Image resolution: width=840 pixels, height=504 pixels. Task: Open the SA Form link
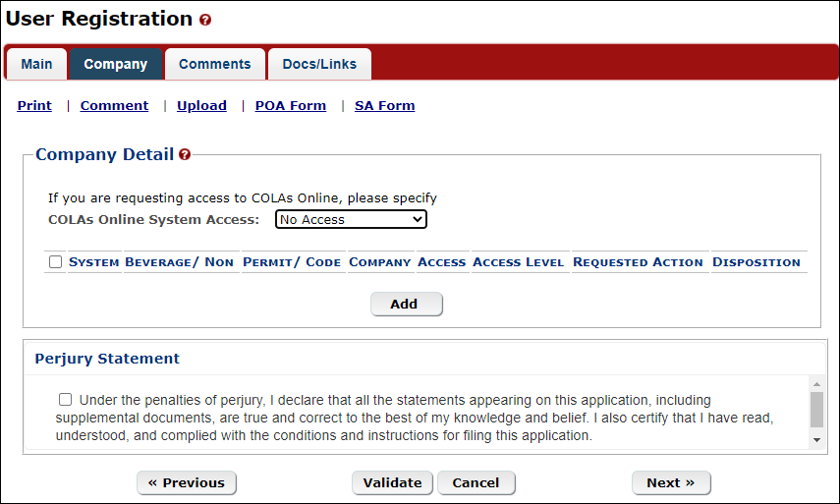(x=384, y=106)
